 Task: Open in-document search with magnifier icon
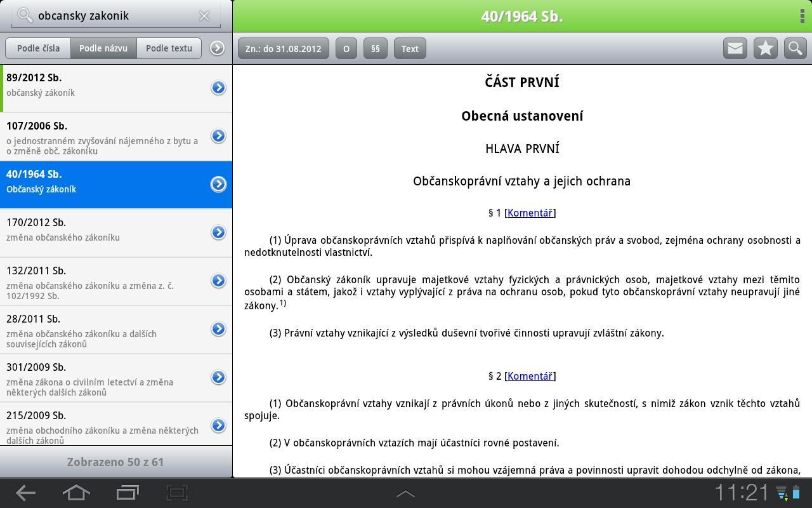coord(795,48)
